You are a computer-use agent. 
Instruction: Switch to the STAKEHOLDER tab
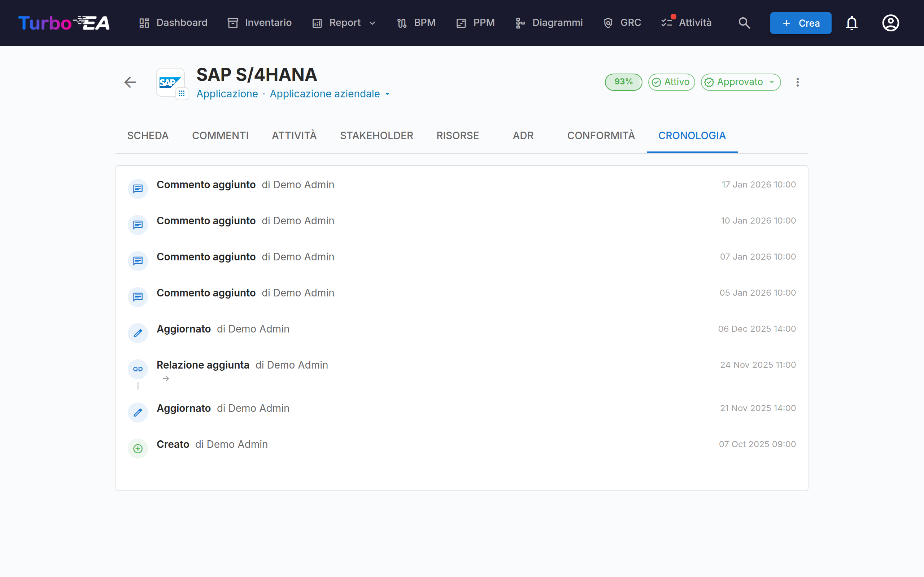376,136
